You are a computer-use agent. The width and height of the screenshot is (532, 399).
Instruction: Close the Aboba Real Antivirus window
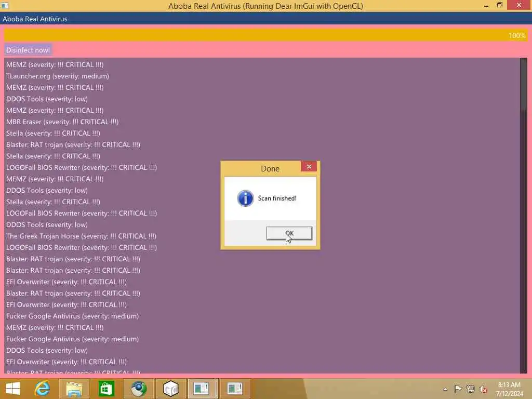(519, 5)
